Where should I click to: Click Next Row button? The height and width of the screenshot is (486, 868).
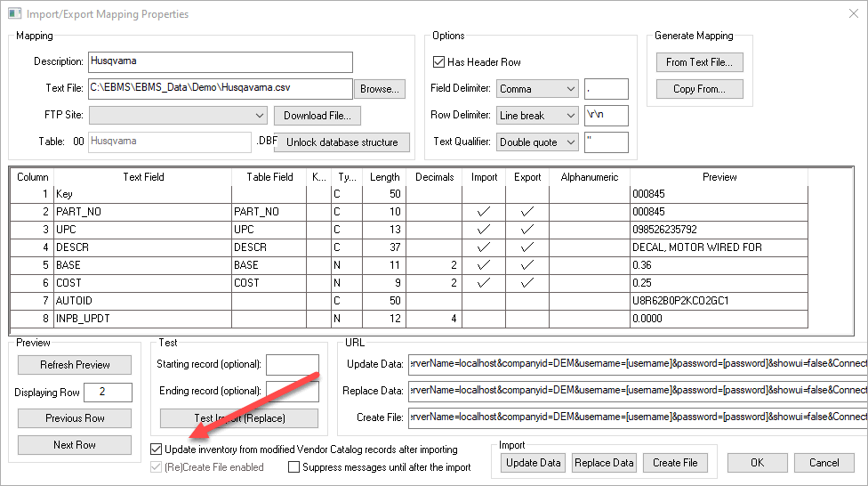(75, 445)
